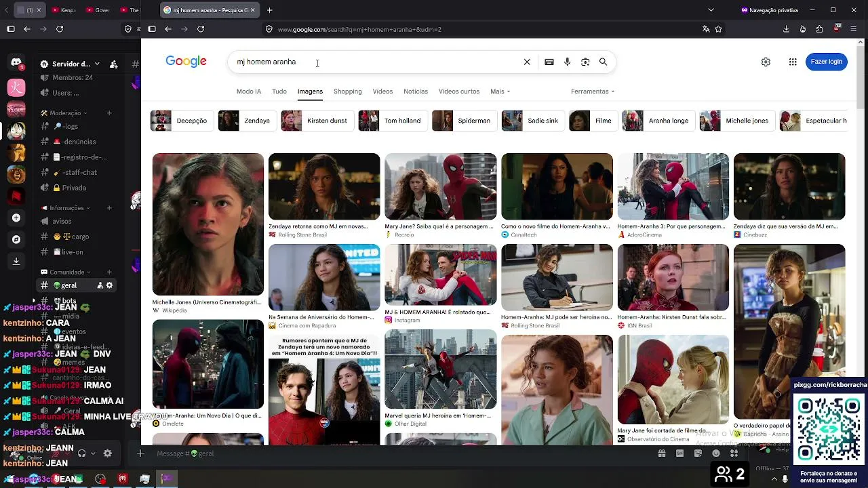
Task: Filter images by Decepção chip
Action: pos(182,121)
